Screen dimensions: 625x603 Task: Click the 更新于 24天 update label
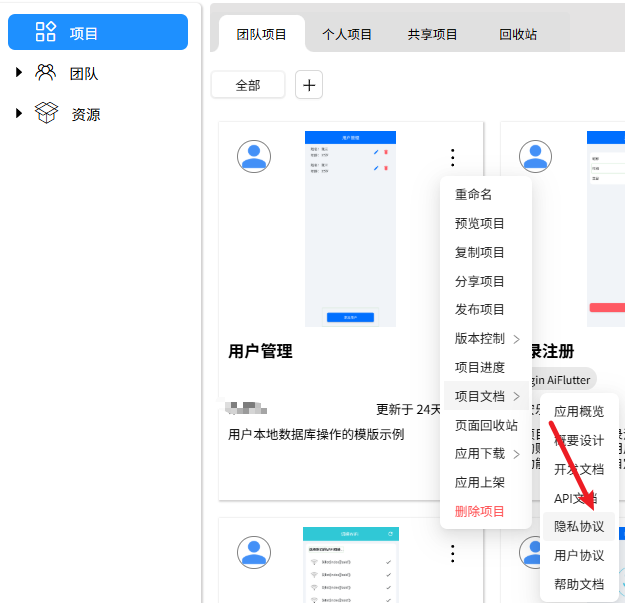tap(408, 409)
